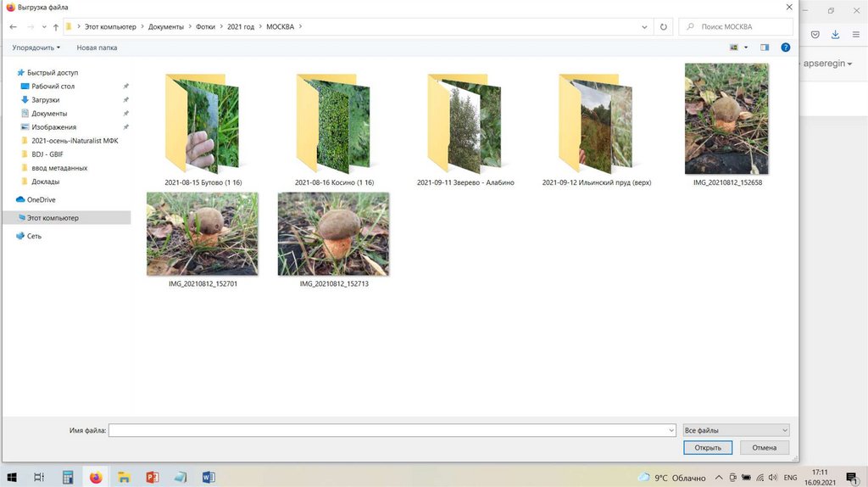
Task: Open help with question mark icon
Action: click(x=785, y=48)
